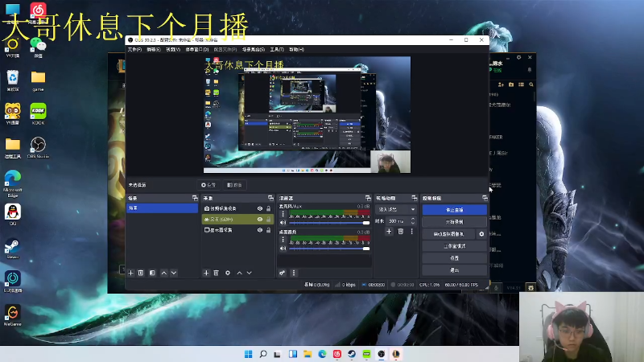Add a new source with the plus icon
Image resolution: width=644 pixels, height=362 pixels.
(x=206, y=273)
